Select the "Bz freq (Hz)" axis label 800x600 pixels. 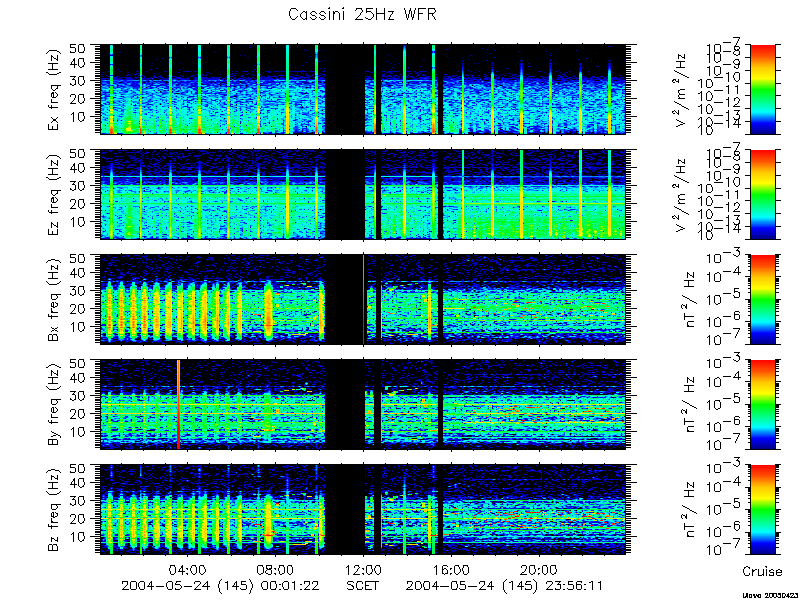[54, 509]
